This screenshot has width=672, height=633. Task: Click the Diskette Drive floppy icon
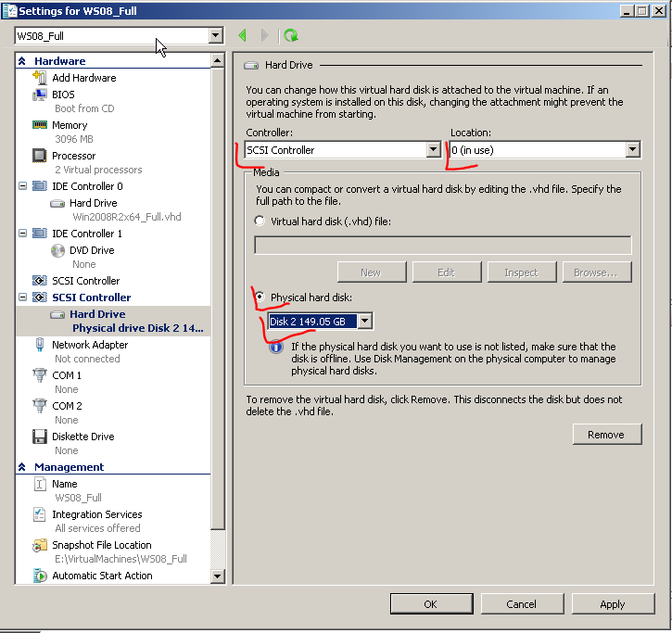click(x=40, y=437)
